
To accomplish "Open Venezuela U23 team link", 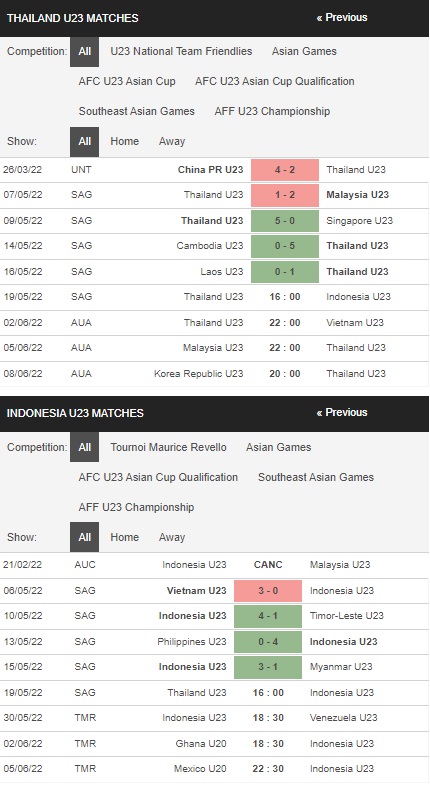I will point(343,717).
